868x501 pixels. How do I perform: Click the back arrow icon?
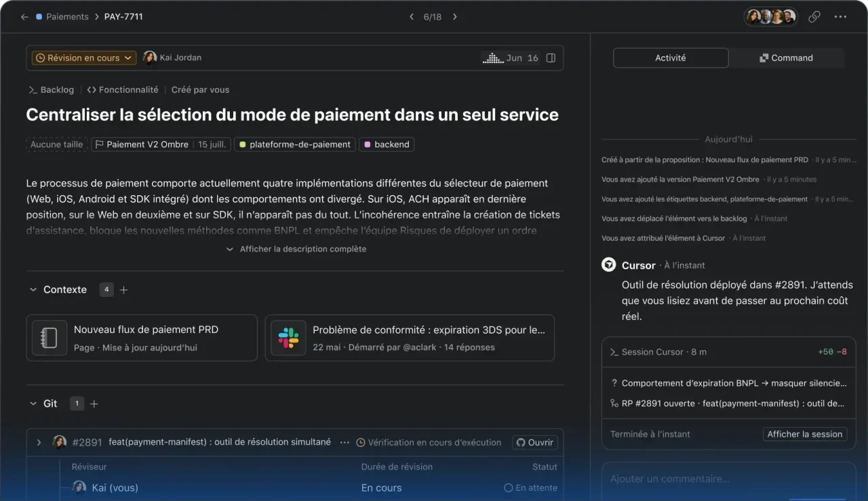coord(24,17)
